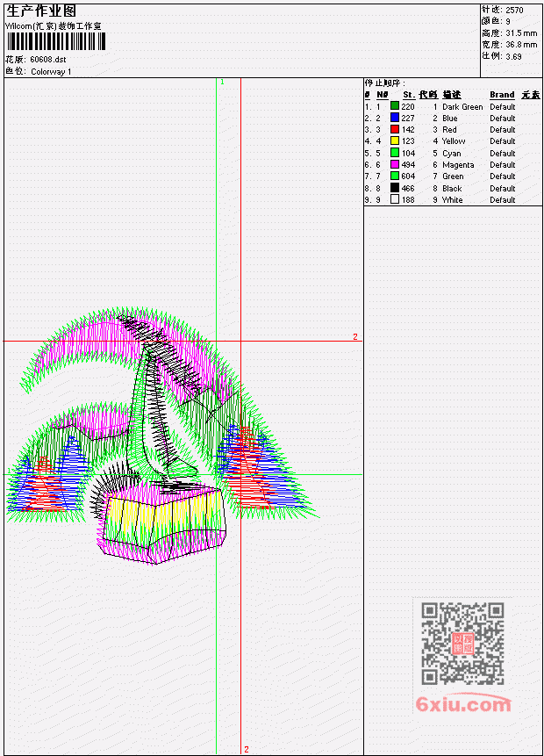Image resolution: width=544 pixels, height=756 pixels.
Task: Click stitch count 220 in row 1
Action: tap(408, 107)
